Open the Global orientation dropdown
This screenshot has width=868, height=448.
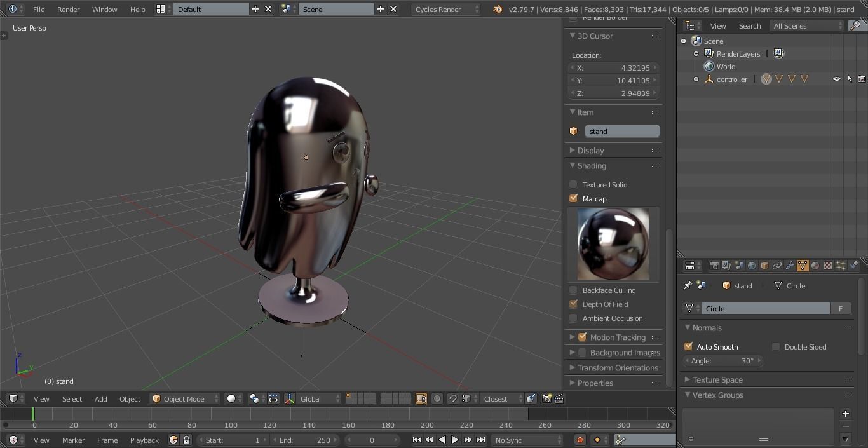320,399
